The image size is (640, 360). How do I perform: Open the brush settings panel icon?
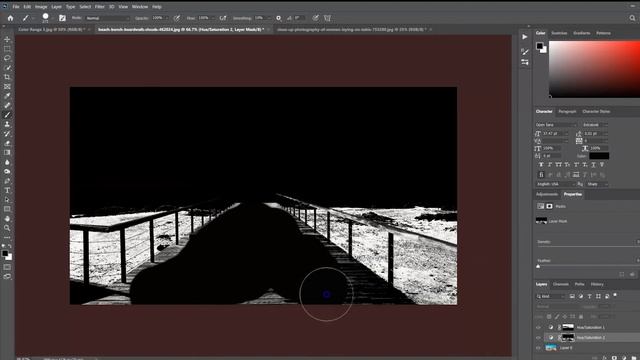click(62, 18)
